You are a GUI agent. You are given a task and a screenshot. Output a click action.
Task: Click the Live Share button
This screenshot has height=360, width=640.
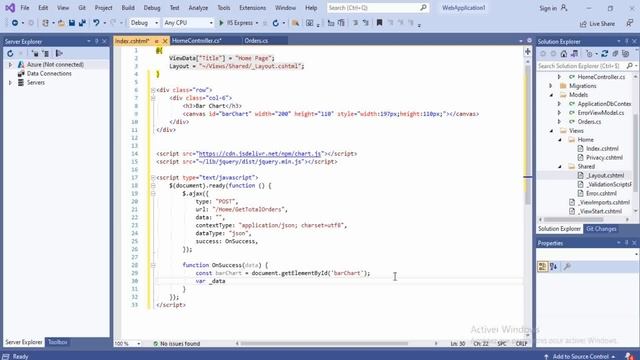pos(597,24)
